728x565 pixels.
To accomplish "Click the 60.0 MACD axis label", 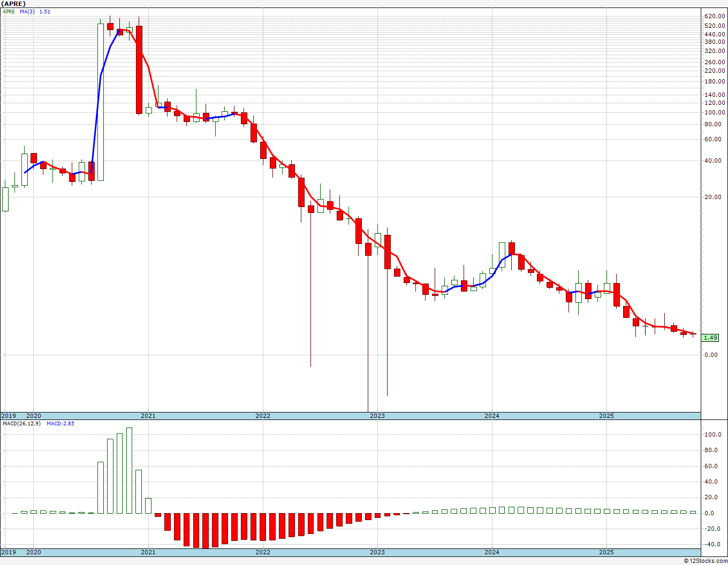I will click(711, 466).
